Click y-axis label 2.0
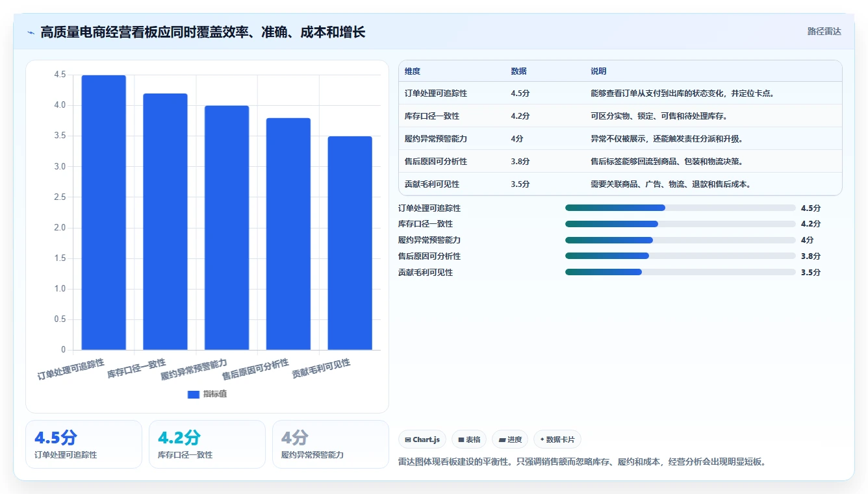Screen dimensions: 868x494 coord(60,228)
